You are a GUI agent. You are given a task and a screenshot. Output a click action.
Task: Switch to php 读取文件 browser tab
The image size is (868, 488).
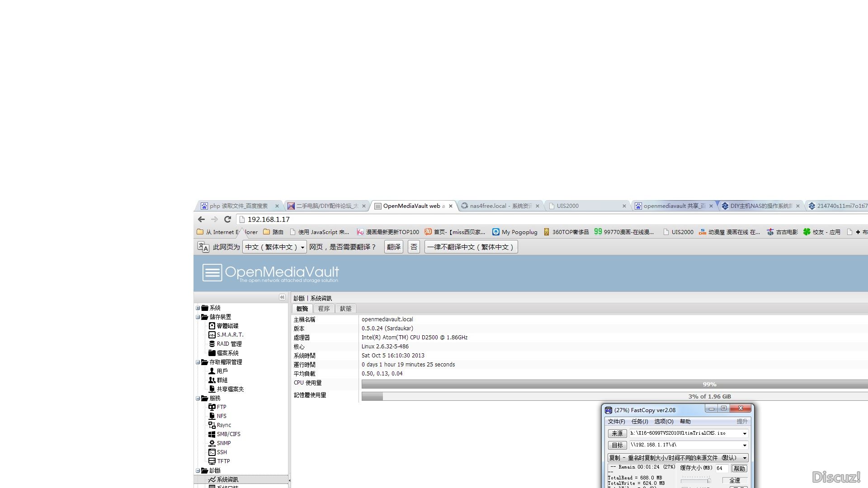tap(240, 206)
